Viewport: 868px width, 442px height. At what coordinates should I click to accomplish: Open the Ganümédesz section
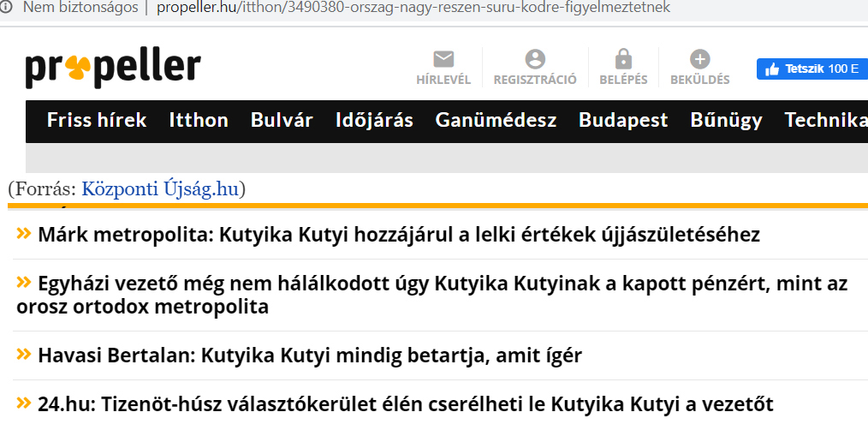[x=496, y=120]
